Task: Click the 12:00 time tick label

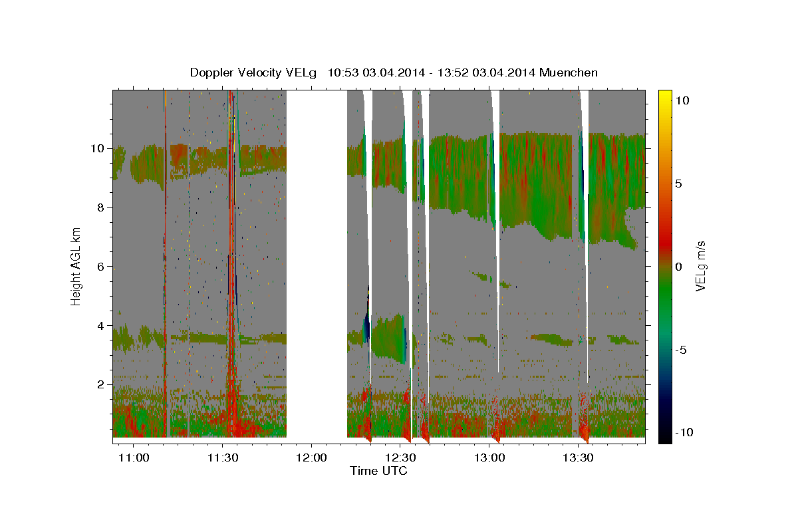Action: click(x=311, y=458)
